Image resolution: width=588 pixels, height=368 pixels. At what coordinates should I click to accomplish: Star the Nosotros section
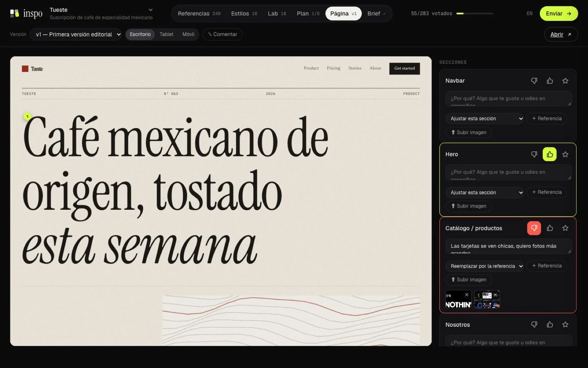click(x=565, y=325)
